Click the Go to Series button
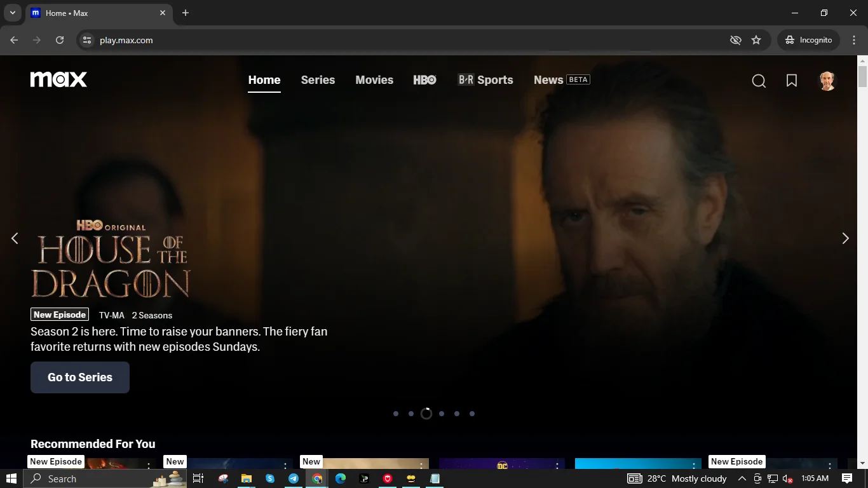 click(80, 377)
